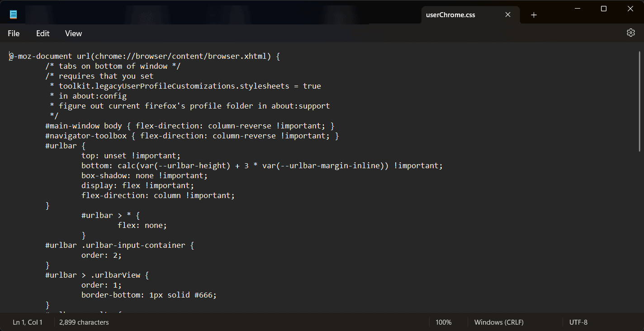Screen dimensions: 644x331
Task: Place cursor on the flex: none; line
Action: click(142, 225)
